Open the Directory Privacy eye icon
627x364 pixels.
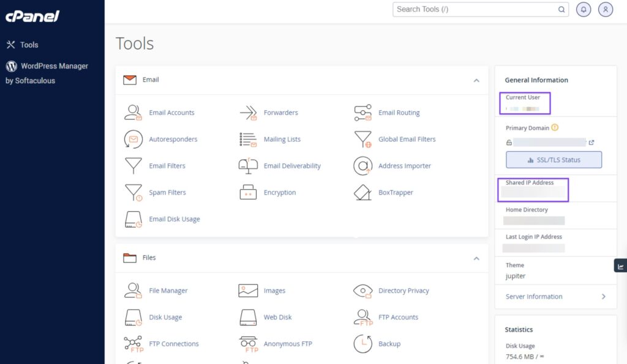click(362, 291)
